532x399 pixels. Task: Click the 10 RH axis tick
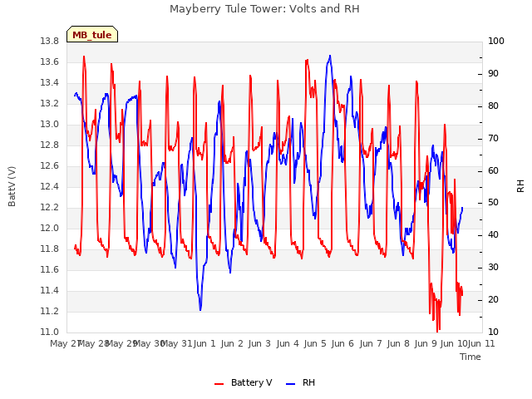pyautogui.click(x=493, y=332)
